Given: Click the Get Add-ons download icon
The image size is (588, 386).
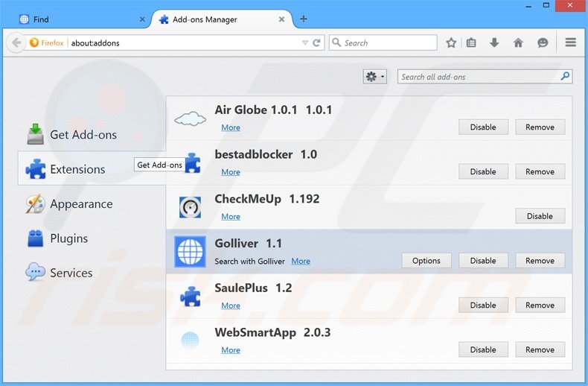Looking at the screenshot, I should (x=35, y=134).
